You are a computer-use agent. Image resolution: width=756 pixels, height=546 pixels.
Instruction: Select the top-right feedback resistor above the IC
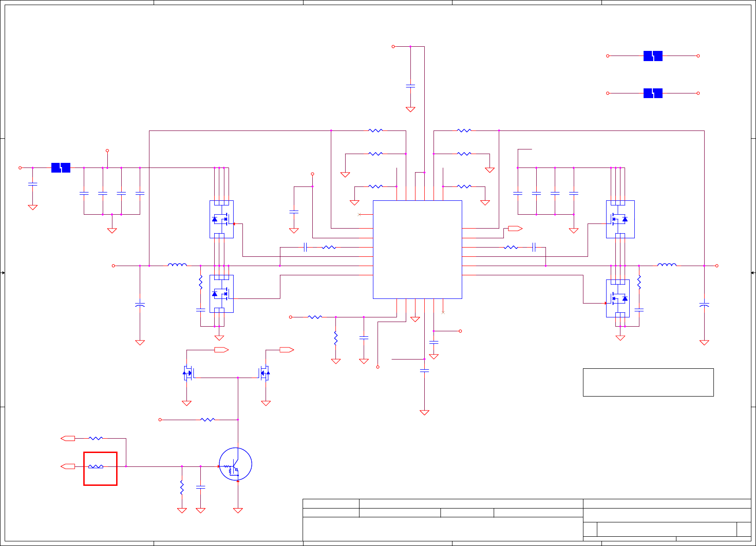[x=464, y=130]
